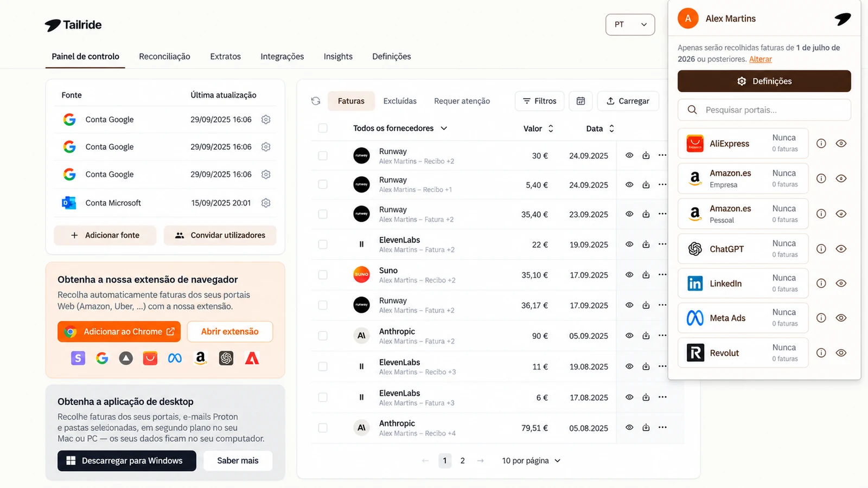Viewport: 868px width, 488px height.
Task: View the Suno 35,10 € invoice
Action: click(x=629, y=275)
